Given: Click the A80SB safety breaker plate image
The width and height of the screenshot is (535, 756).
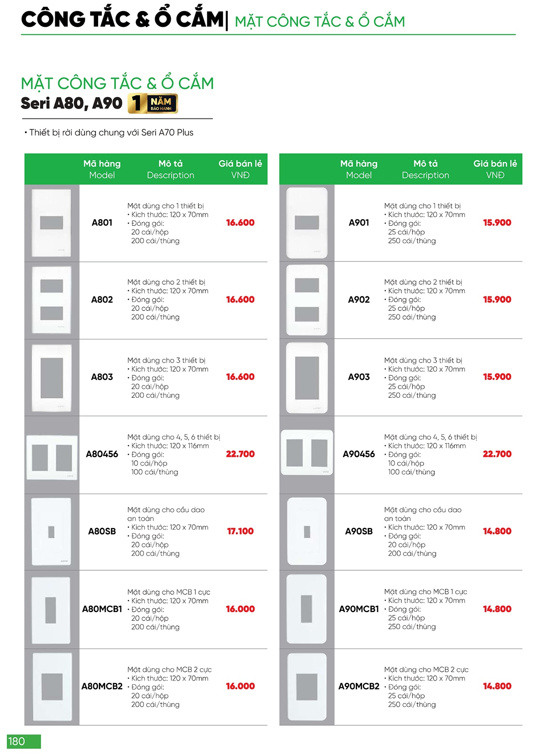Looking at the screenshot, I should coord(51,531).
